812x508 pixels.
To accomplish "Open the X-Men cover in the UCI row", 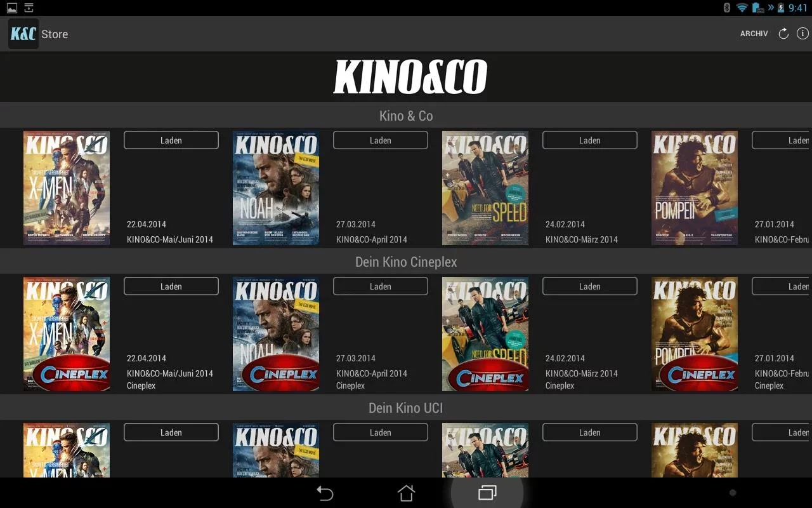I will [x=67, y=450].
